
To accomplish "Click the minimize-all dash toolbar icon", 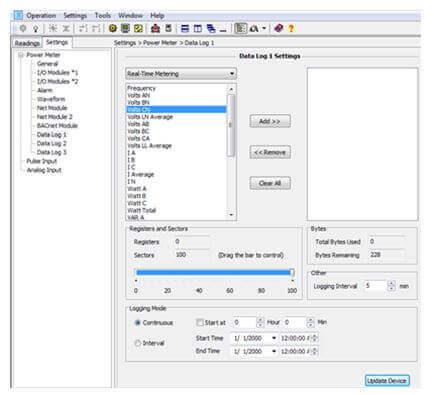I will pyautogui.click(x=223, y=30).
